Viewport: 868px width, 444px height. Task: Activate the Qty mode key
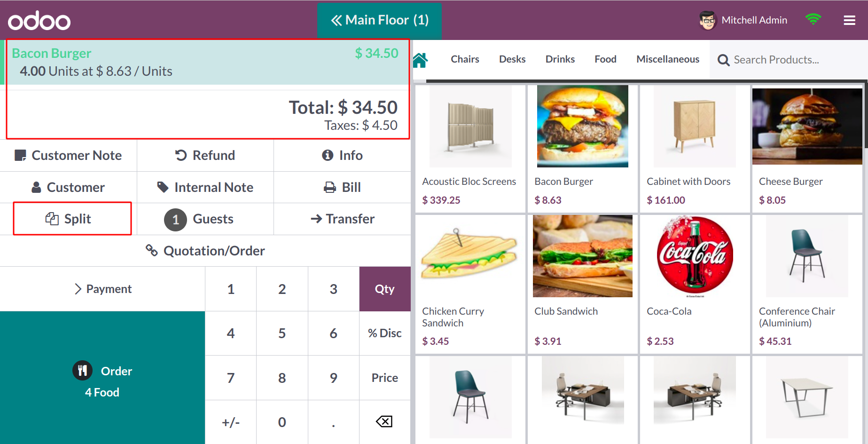[x=385, y=289]
